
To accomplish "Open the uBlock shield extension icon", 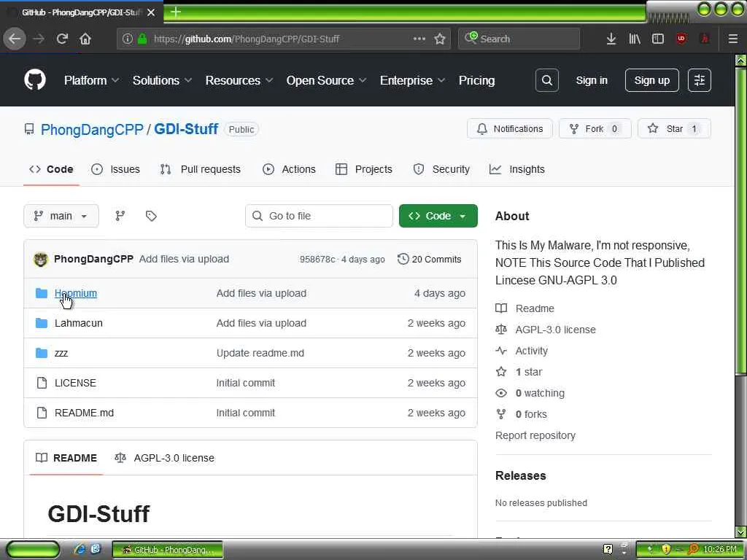I will pyautogui.click(x=681, y=39).
